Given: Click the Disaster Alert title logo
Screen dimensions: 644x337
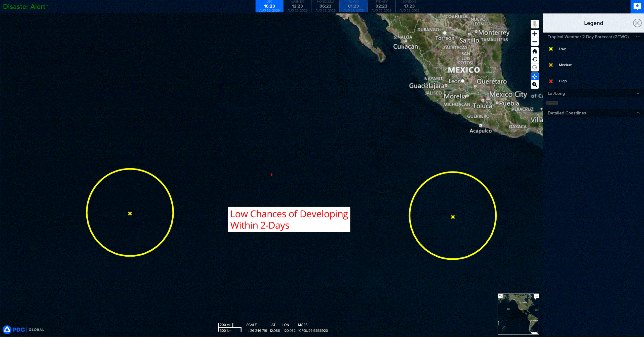Looking at the screenshot, I should click(x=25, y=7).
